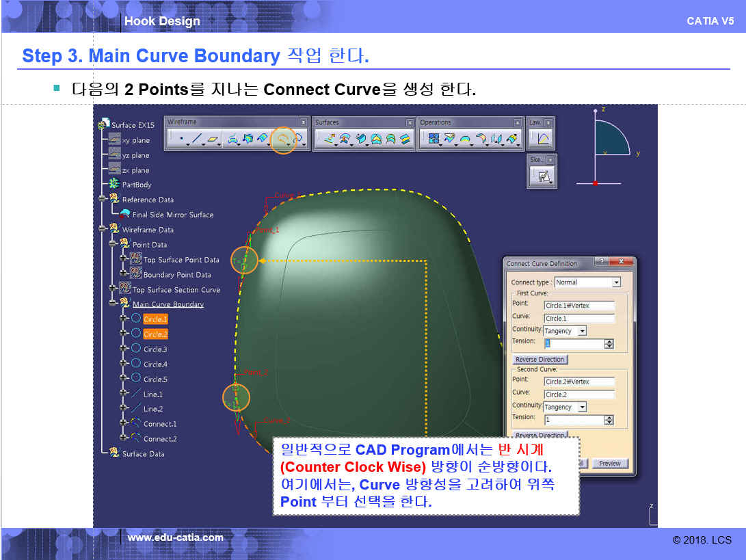Expand the Top Surface Section Curve node

(x=113, y=290)
